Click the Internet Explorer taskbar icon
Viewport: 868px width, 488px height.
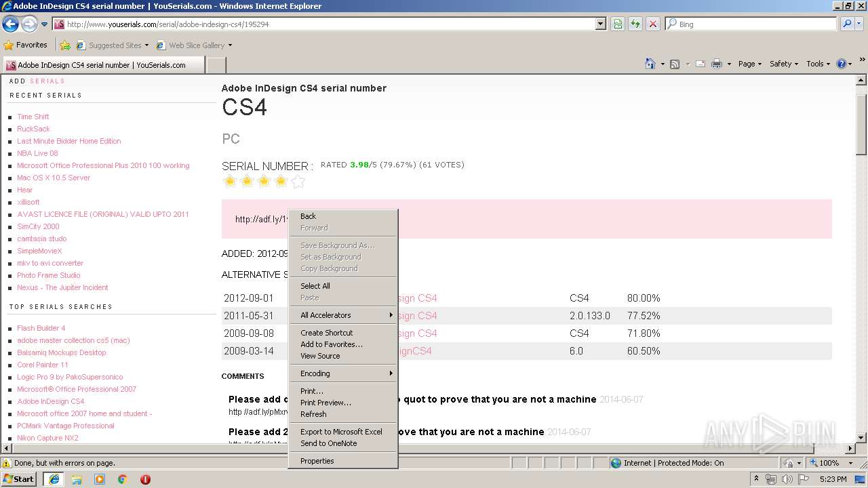tap(54, 479)
